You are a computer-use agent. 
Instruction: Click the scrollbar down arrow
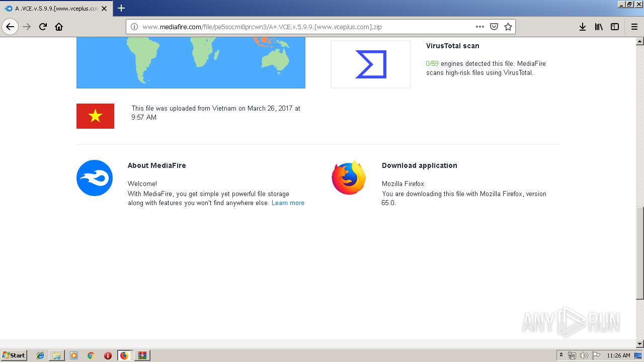point(640,344)
